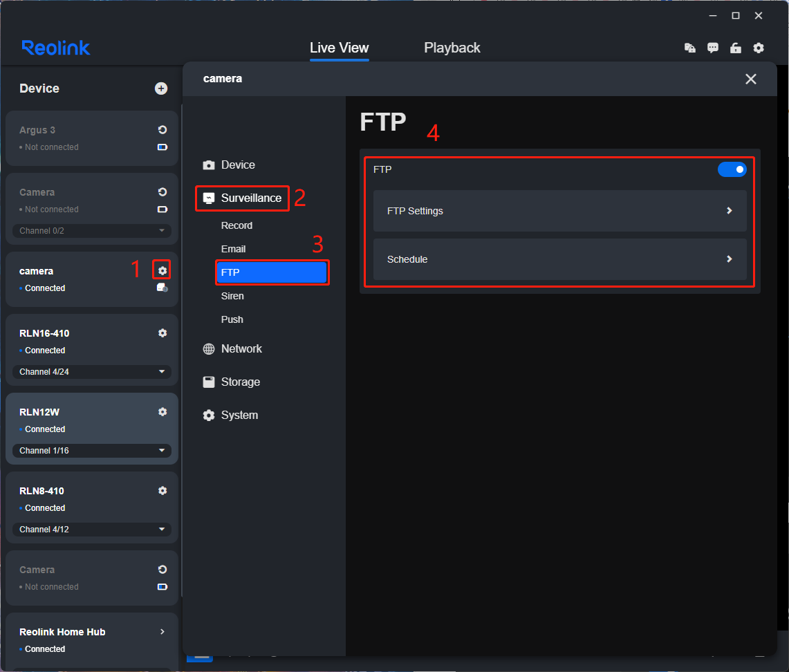Reconnect the Camera card without a channel dropdown
The width and height of the screenshot is (789, 672).
[162, 570]
